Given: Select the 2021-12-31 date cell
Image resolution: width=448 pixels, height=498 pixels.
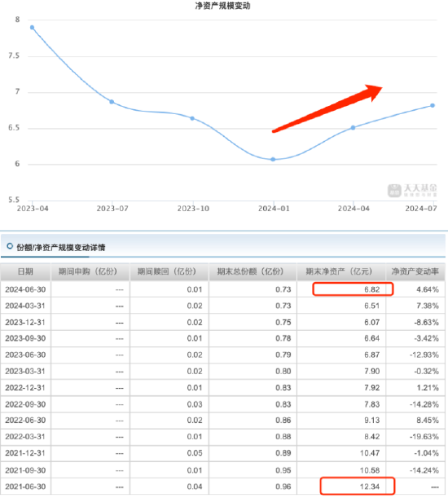Looking at the screenshot, I should click(25, 453).
